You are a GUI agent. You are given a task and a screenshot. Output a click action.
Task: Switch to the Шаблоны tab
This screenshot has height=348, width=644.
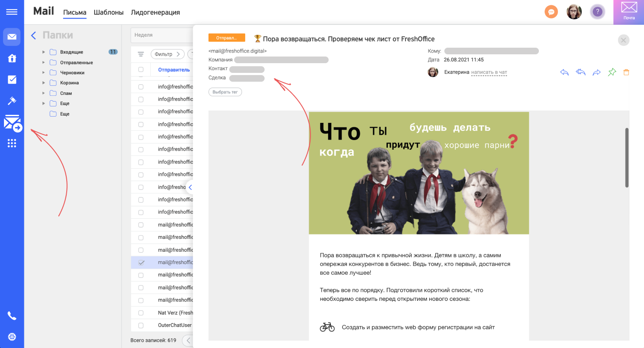109,12
